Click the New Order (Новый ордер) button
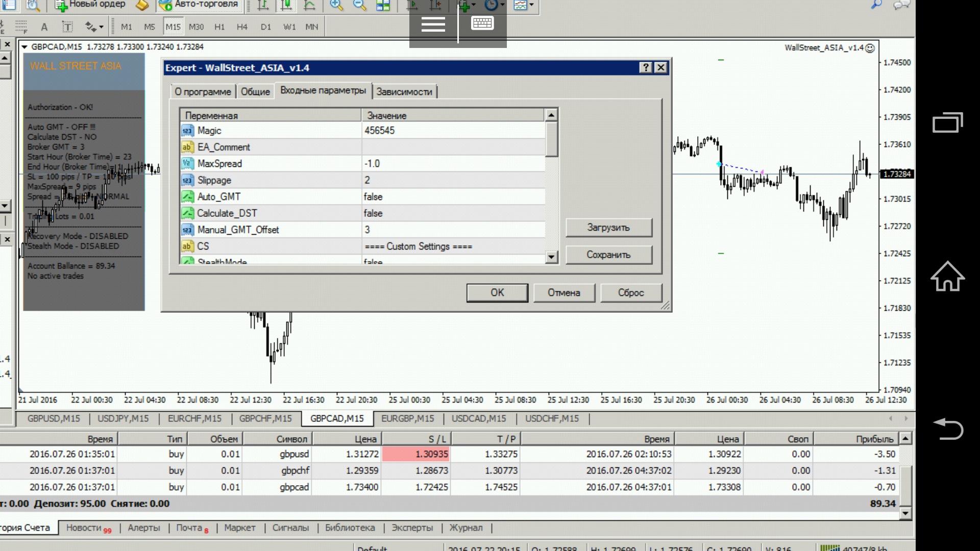Viewport: 980px width, 551px height. coord(91,5)
